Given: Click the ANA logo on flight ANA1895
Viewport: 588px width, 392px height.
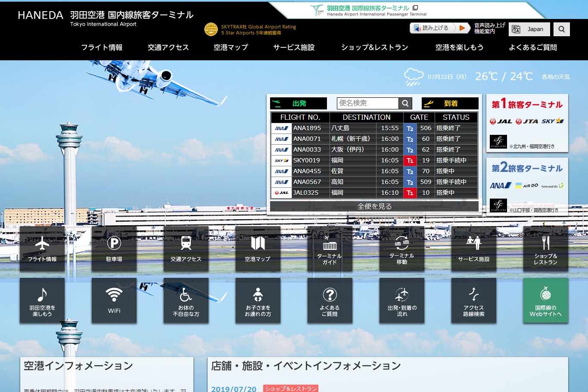Looking at the screenshot, I should point(282,128).
